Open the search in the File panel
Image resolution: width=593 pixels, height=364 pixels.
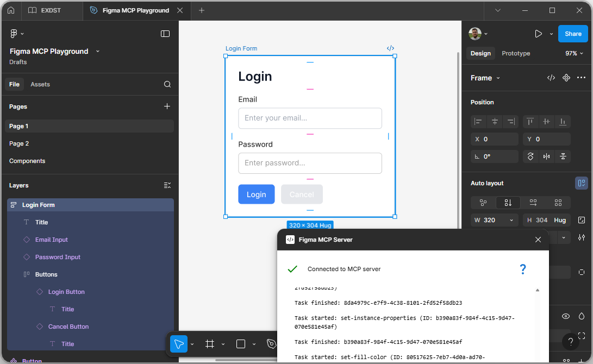pos(167,84)
